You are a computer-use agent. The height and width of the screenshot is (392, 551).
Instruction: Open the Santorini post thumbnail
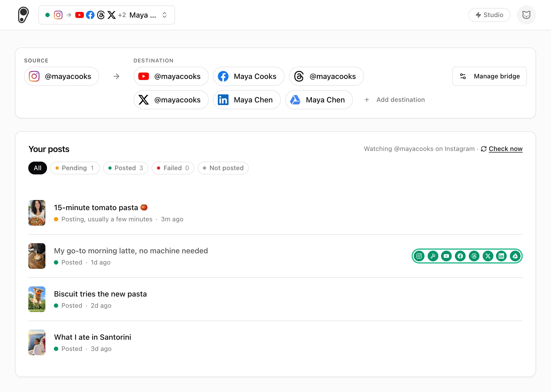37,342
